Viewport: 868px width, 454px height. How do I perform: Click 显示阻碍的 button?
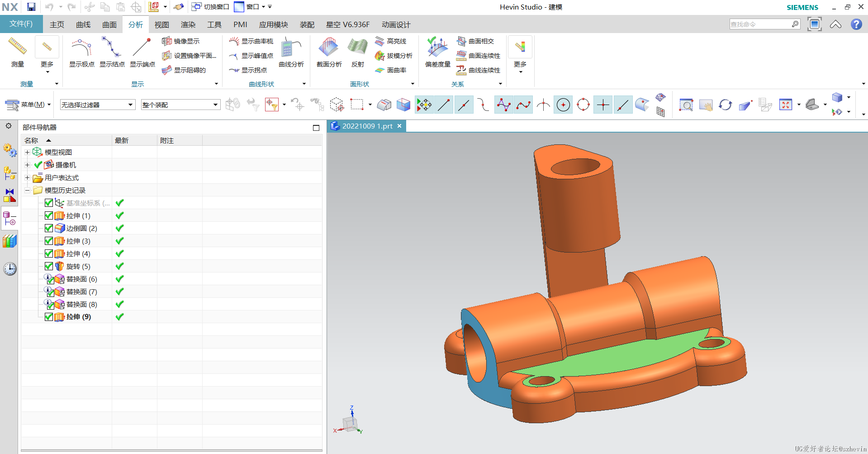(184, 70)
